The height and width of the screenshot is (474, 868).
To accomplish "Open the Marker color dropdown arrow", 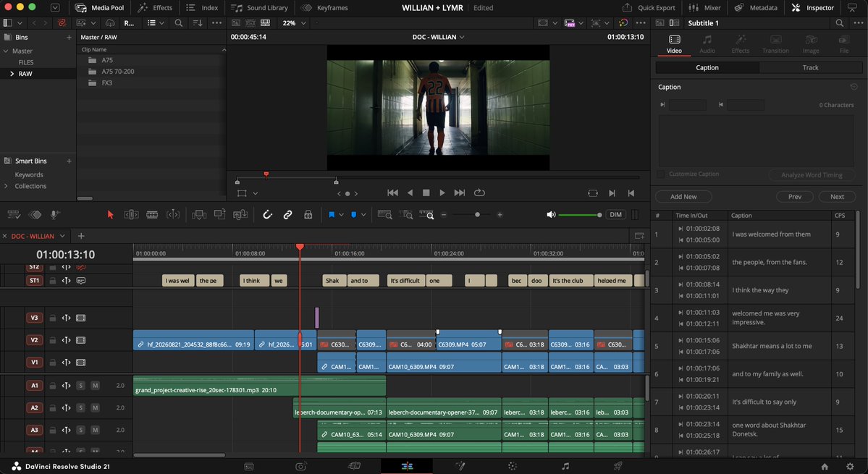I will pos(363,215).
